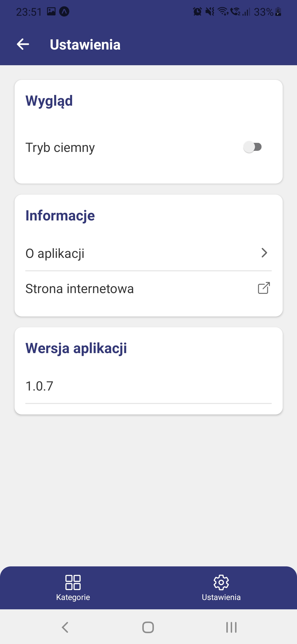
Task: Tap the image notification icon in status bar
Action: (x=51, y=12)
